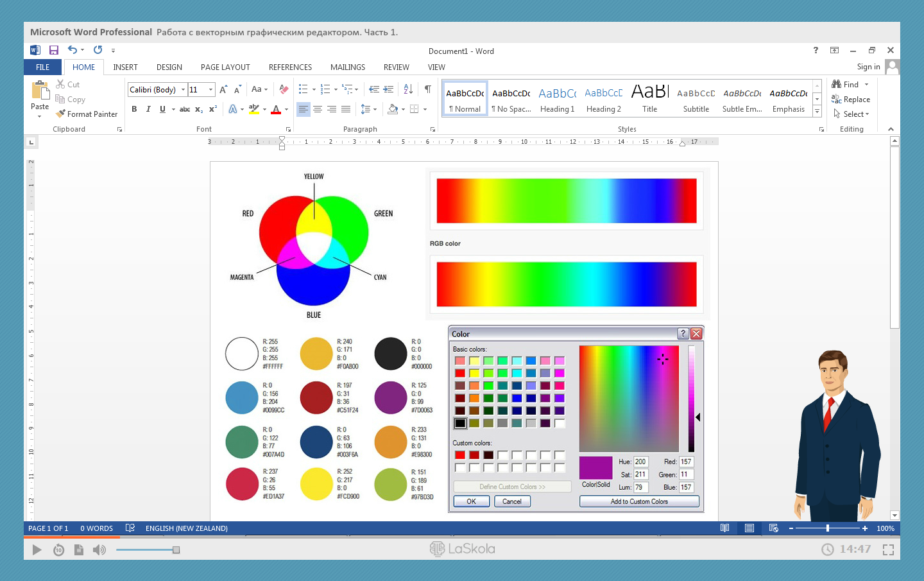Toggle Bold formatting
The width and height of the screenshot is (924, 581).
pos(134,109)
